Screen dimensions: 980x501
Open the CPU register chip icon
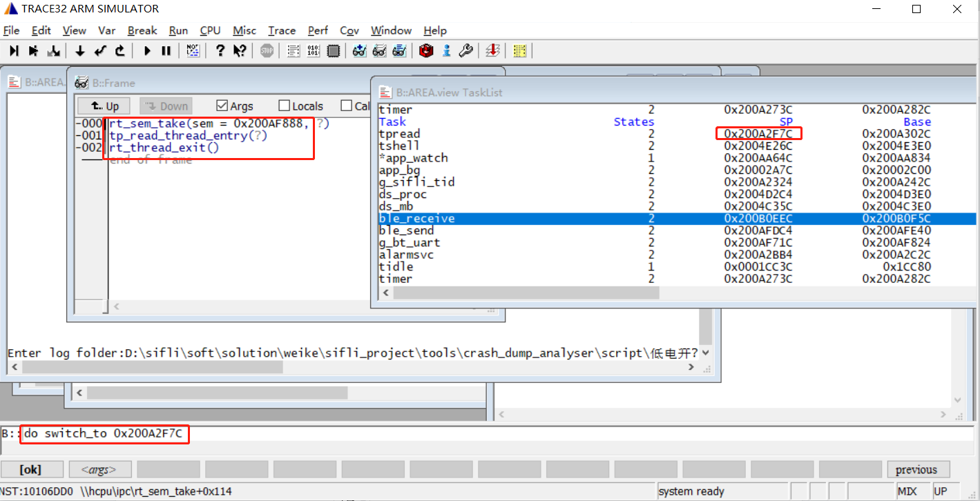pos(334,50)
